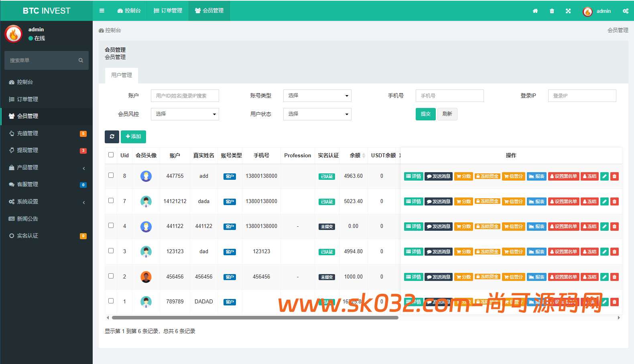The width and height of the screenshot is (634, 364).
Task: Expand the 产品管理 sidebar submenu
Action: click(47, 167)
